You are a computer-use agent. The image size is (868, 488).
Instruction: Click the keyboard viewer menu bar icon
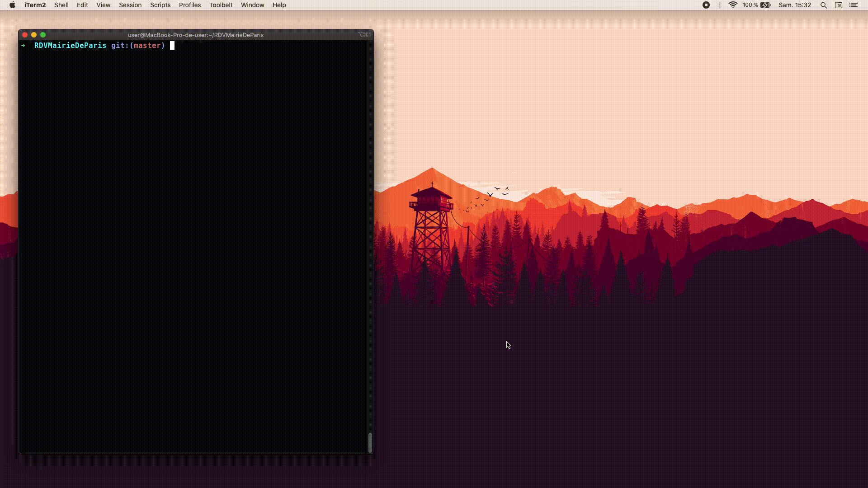839,5
